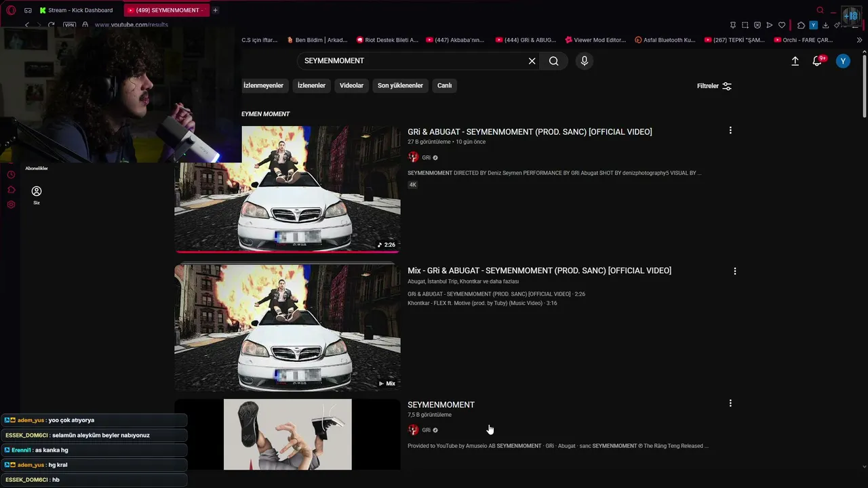Reload the page using the refresh icon
This screenshot has width=868, height=488.
(51, 25)
